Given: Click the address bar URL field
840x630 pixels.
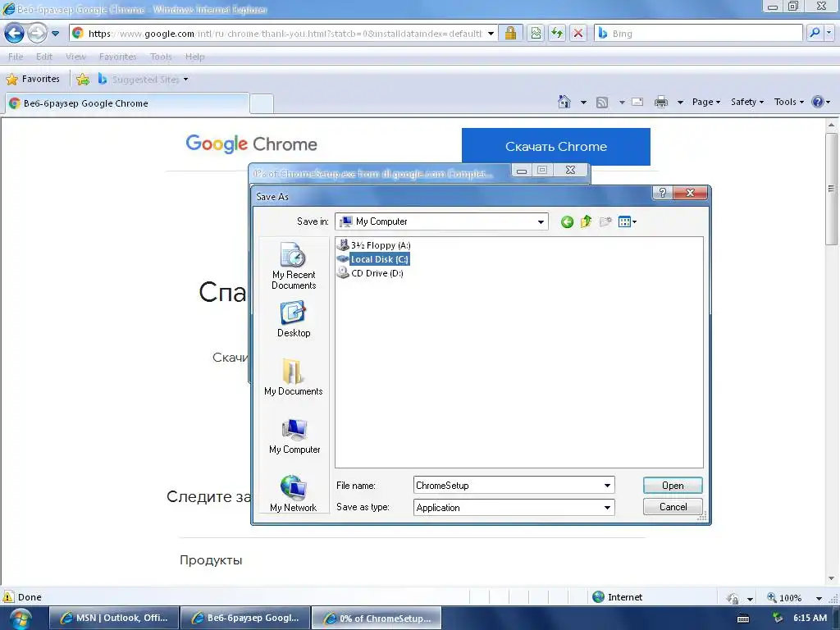Looking at the screenshot, I should pos(285,33).
